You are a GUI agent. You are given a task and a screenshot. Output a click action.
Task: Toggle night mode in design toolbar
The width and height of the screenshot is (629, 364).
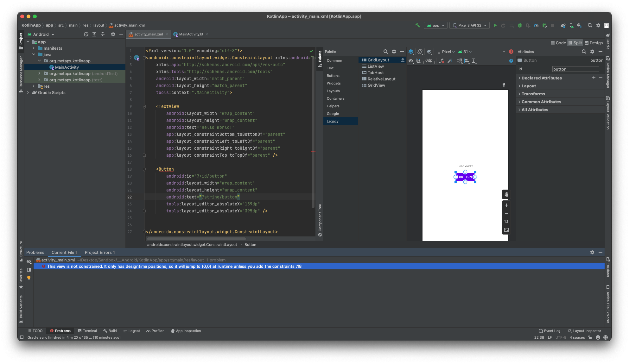point(429,52)
